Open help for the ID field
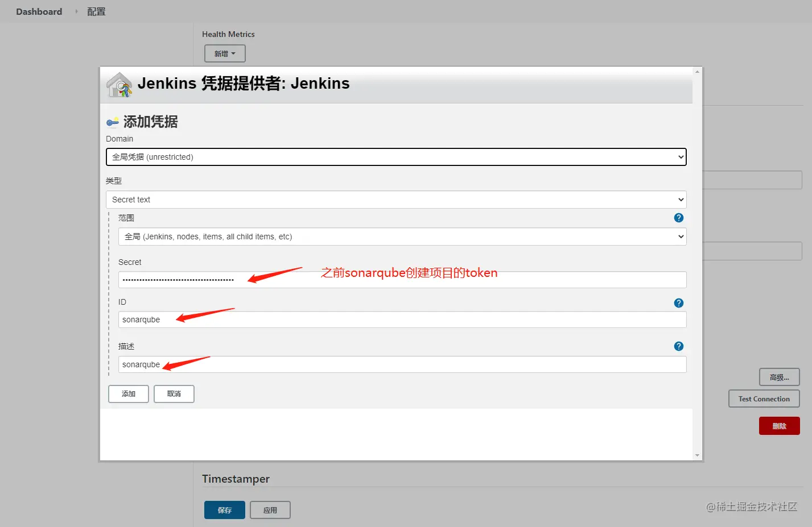This screenshot has width=812, height=527. (678, 303)
